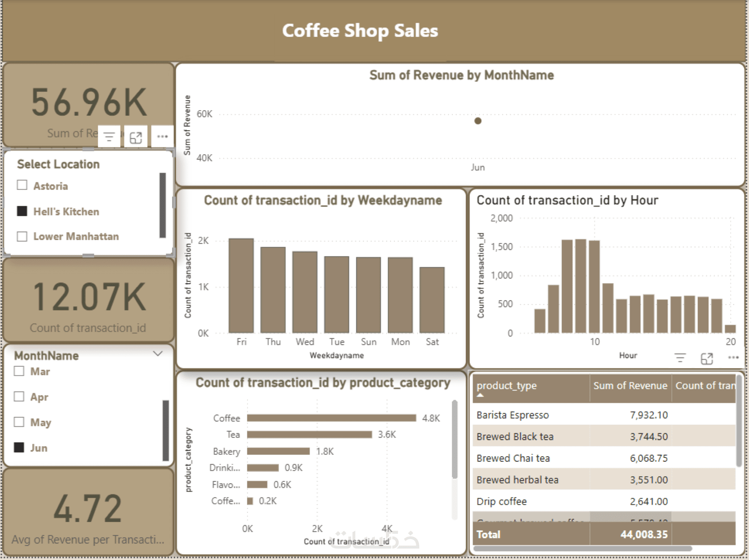Viewport: 749px width, 560px height.
Task: Select the Mon bar in weekday chart
Action: tap(400, 295)
